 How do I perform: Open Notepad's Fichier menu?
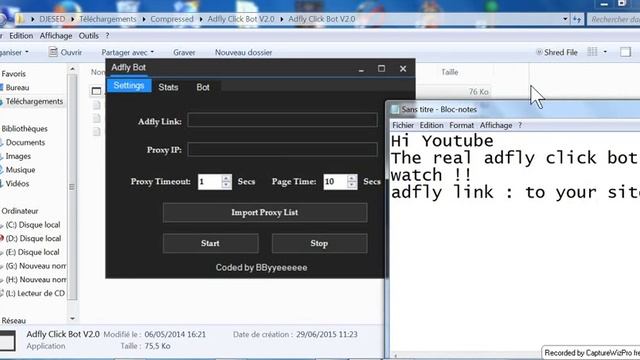coord(403,125)
